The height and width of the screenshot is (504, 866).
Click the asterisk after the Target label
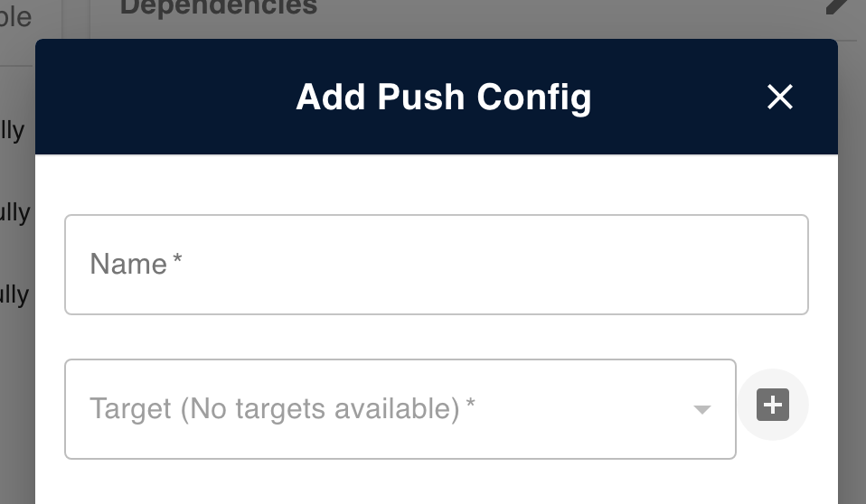coord(470,407)
